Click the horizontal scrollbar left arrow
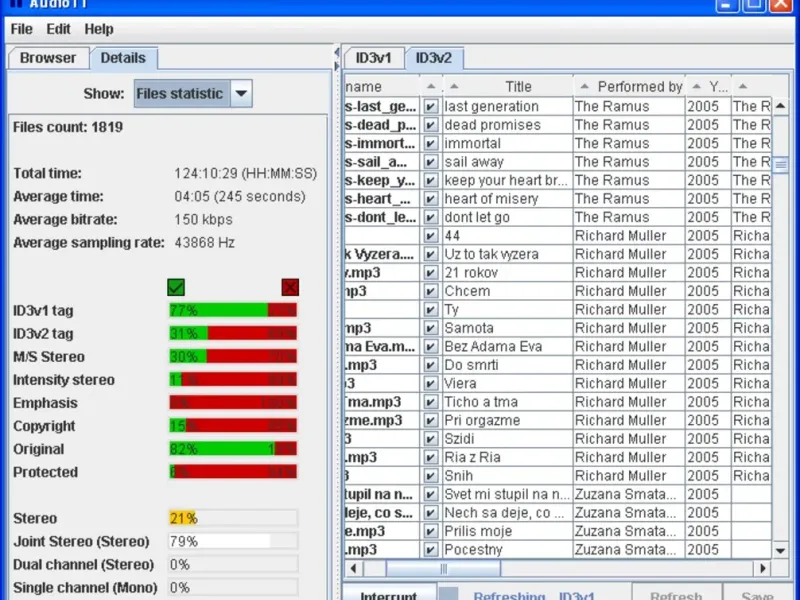Viewport: 800px width, 600px height. click(x=353, y=568)
